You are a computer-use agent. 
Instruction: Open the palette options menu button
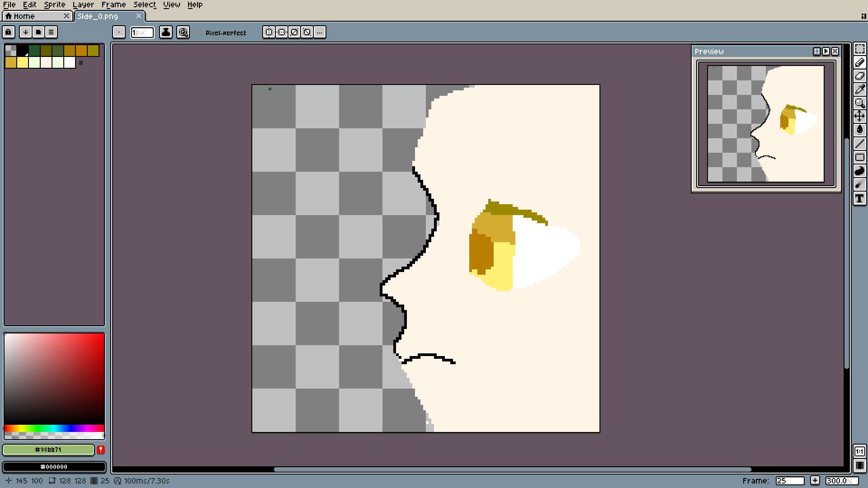[51, 32]
